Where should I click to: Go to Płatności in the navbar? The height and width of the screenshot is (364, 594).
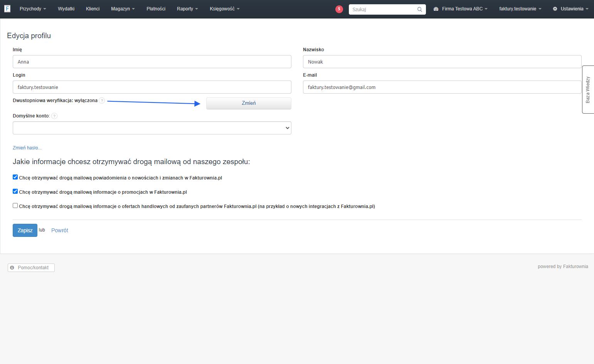click(x=156, y=9)
